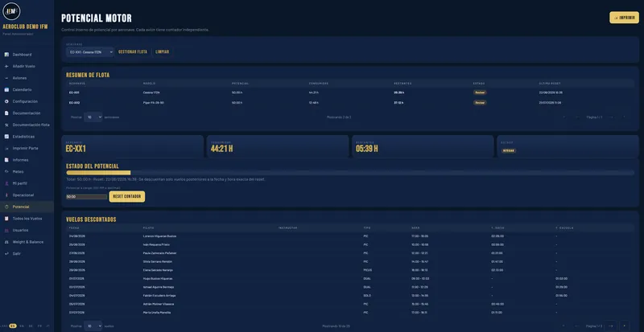Open the aircraft EC-XX1 Cessna dropdown
644x332 pixels.
click(x=90, y=52)
